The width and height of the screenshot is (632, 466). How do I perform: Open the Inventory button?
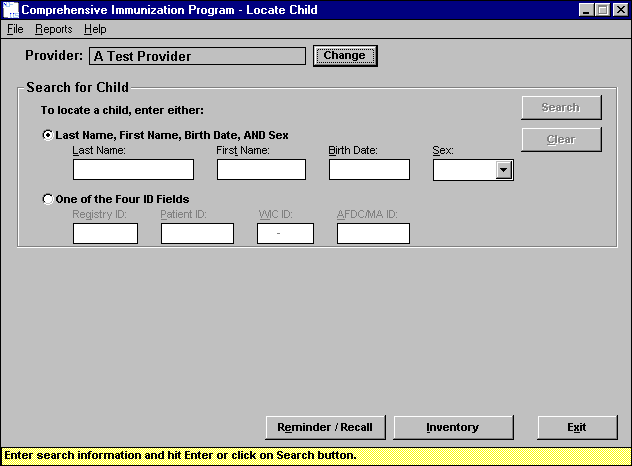452,427
